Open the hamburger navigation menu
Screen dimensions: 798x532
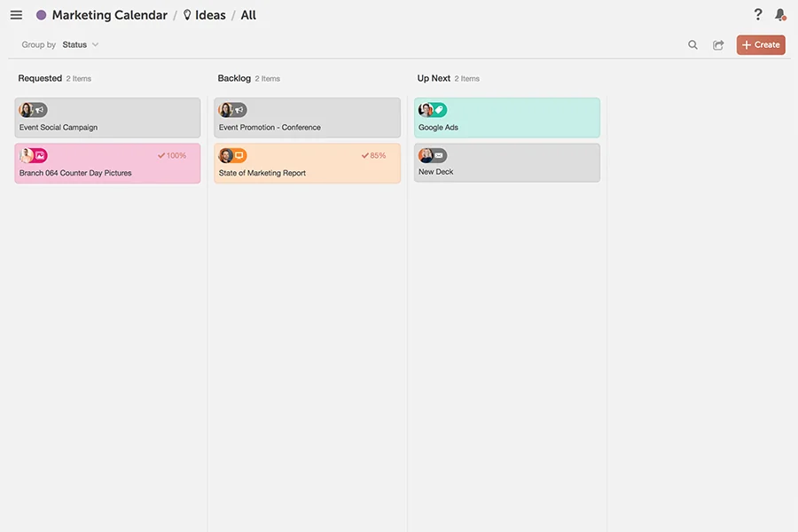[15, 14]
